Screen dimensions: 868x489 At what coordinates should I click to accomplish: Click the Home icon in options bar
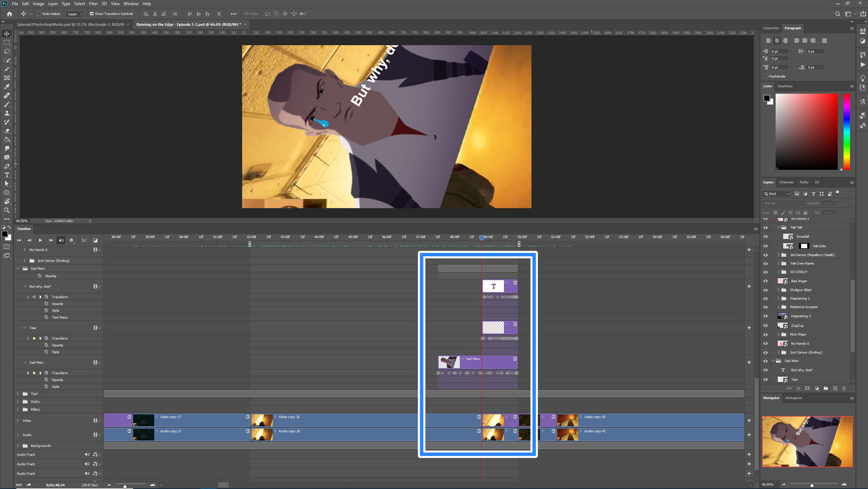[x=9, y=14]
